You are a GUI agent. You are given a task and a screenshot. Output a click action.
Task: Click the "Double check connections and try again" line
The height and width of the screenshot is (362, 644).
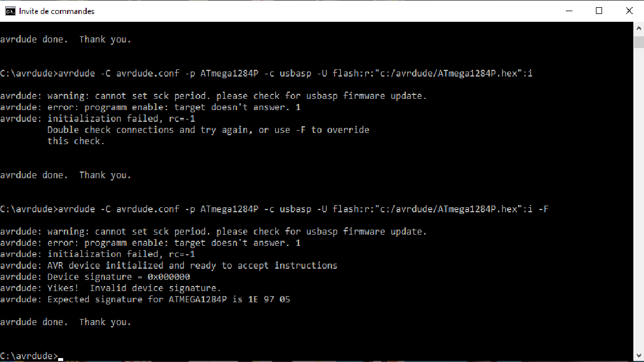coord(208,130)
